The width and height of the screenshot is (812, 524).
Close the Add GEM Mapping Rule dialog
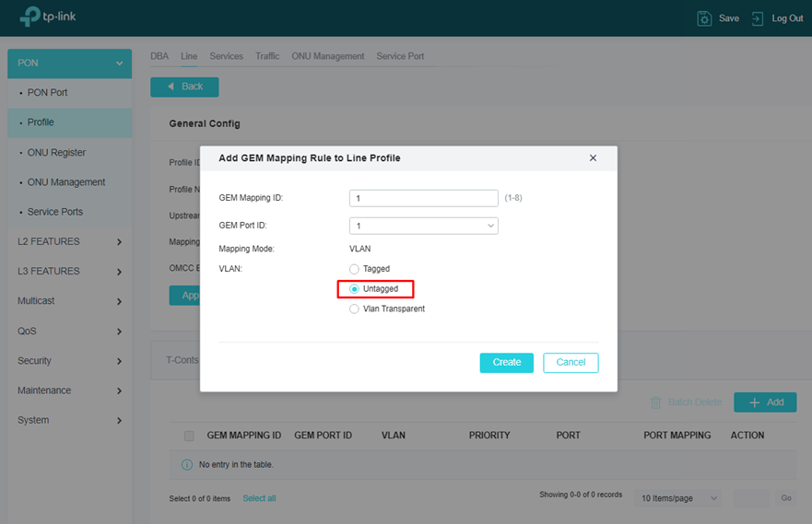coord(593,158)
